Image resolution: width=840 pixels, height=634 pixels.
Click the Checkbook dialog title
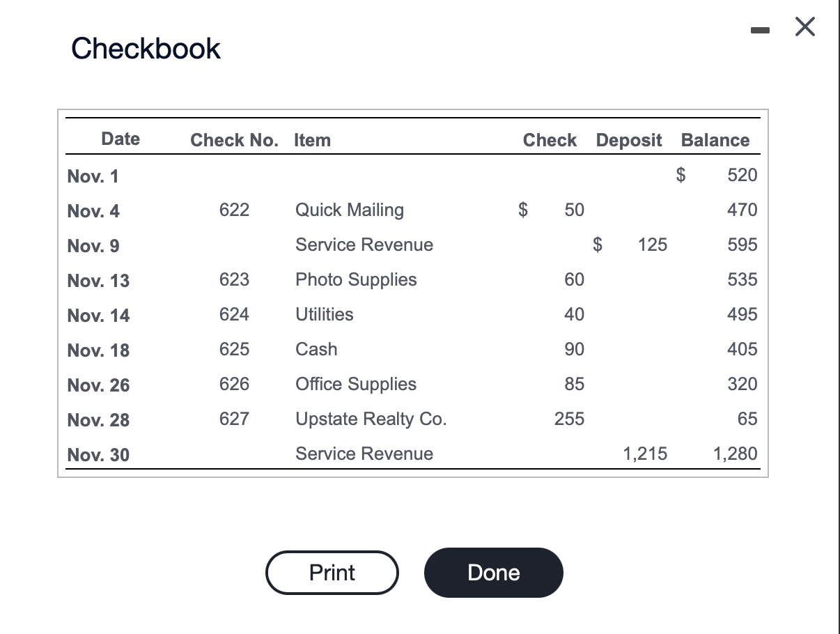(x=146, y=48)
